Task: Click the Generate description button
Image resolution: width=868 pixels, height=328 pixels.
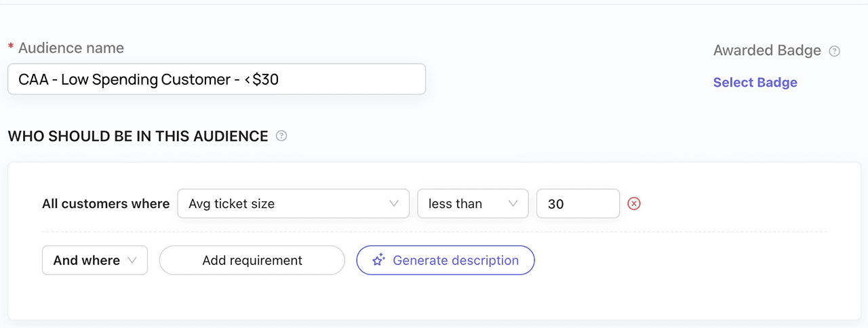Action: click(446, 260)
